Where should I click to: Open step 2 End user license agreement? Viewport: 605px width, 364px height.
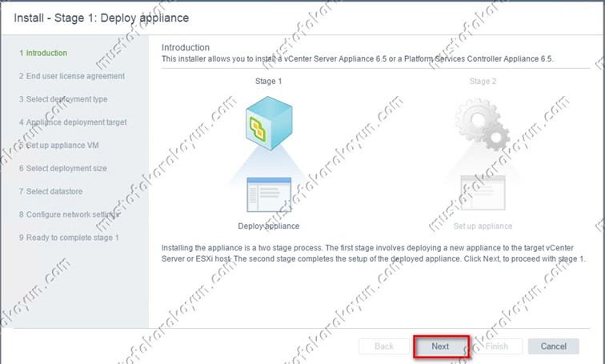pyautogui.click(x=72, y=76)
